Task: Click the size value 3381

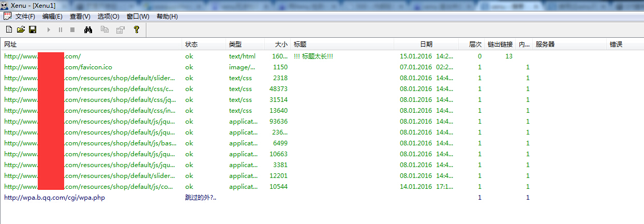Action: [280, 165]
